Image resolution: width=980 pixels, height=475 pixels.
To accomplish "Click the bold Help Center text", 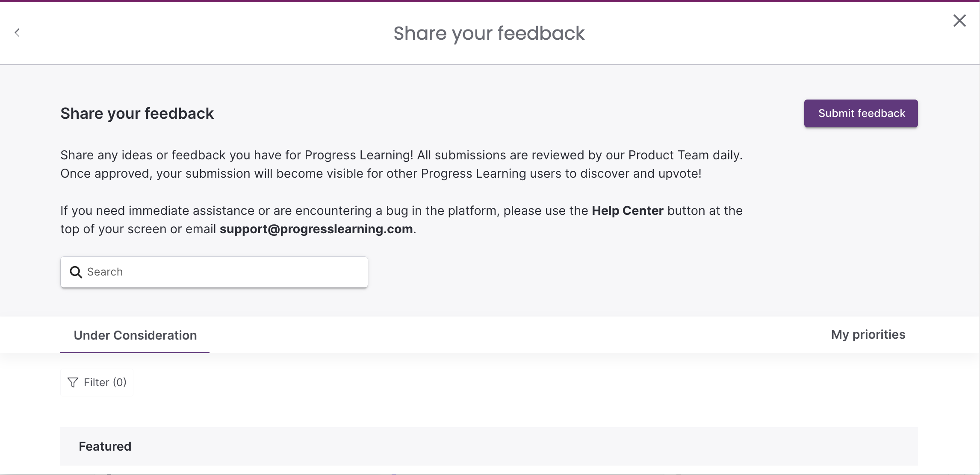I will pos(627,211).
